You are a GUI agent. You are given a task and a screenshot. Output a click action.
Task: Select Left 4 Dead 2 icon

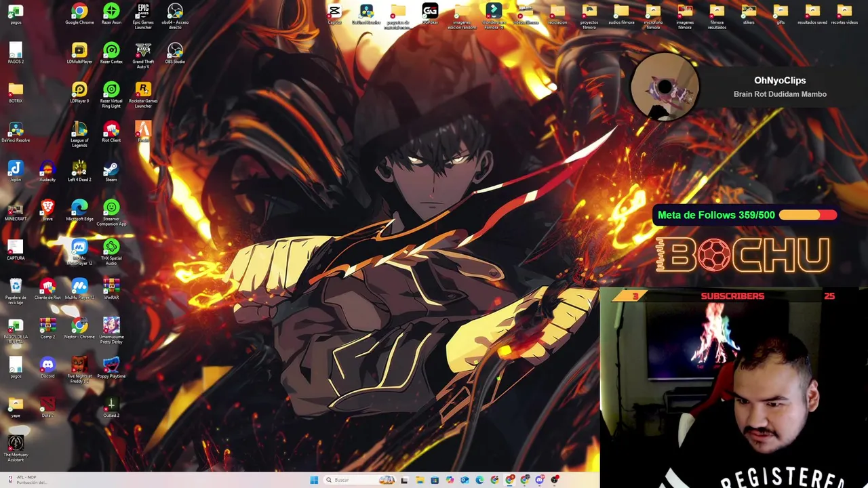click(79, 171)
